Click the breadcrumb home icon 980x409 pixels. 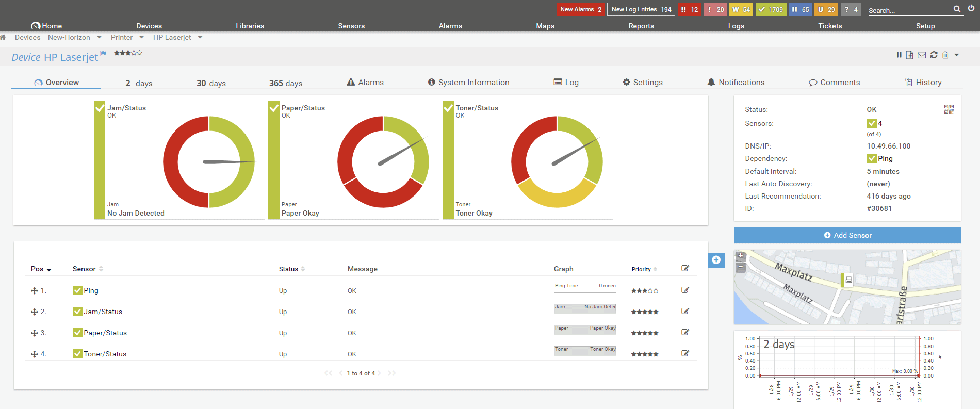tap(3, 37)
